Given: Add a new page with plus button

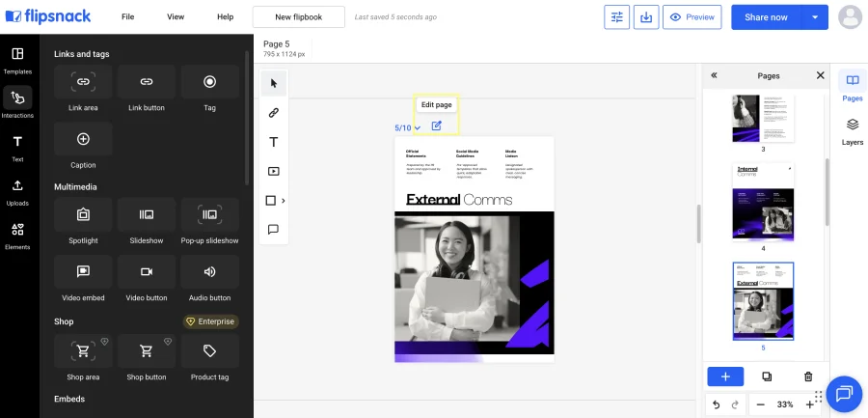Looking at the screenshot, I should (x=725, y=376).
